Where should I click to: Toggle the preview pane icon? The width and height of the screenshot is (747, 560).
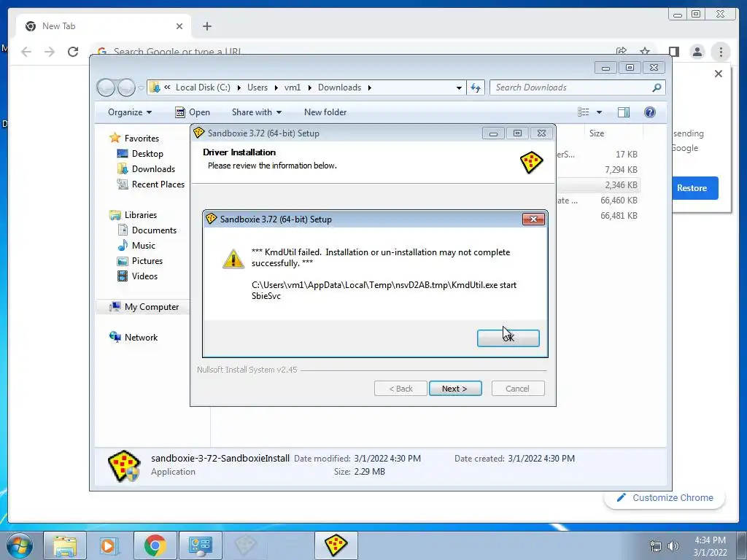click(x=623, y=112)
